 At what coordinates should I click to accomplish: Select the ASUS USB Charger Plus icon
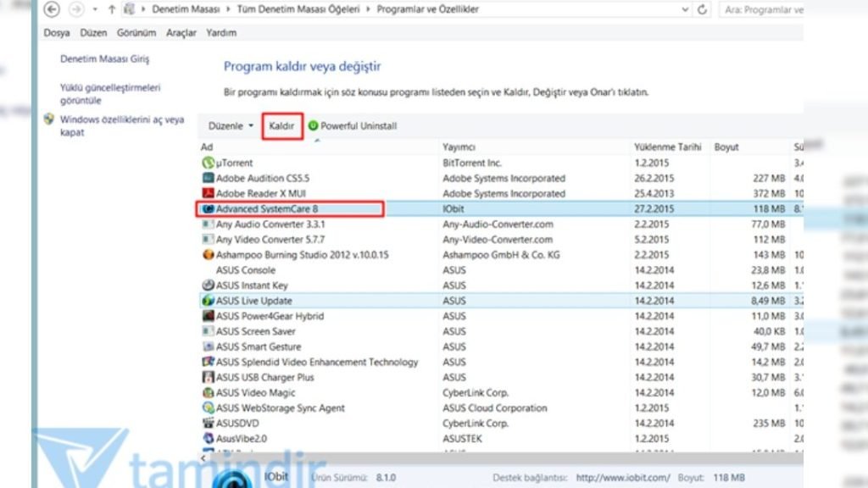pos(208,377)
